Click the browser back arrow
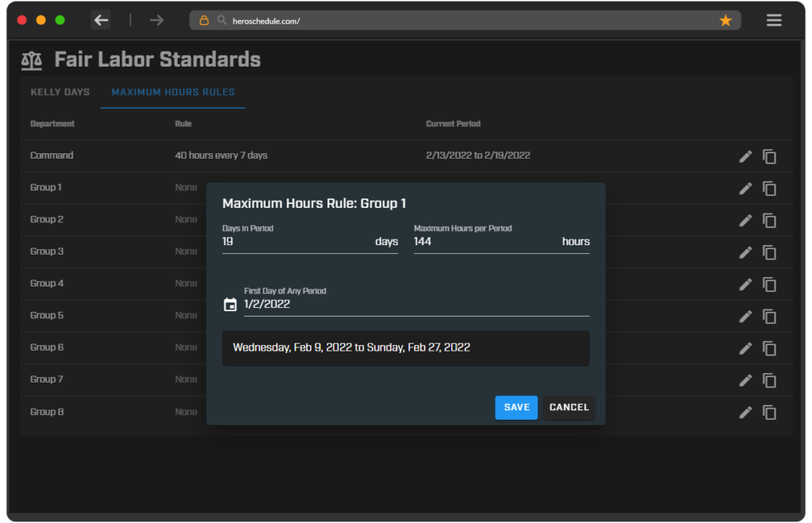This screenshot has width=812, height=523. [101, 19]
